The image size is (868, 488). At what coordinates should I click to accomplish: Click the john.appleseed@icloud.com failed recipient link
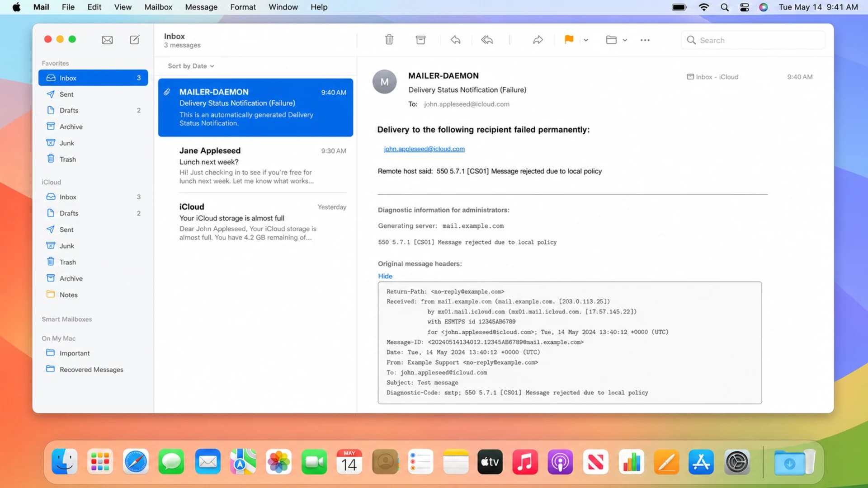(424, 149)
